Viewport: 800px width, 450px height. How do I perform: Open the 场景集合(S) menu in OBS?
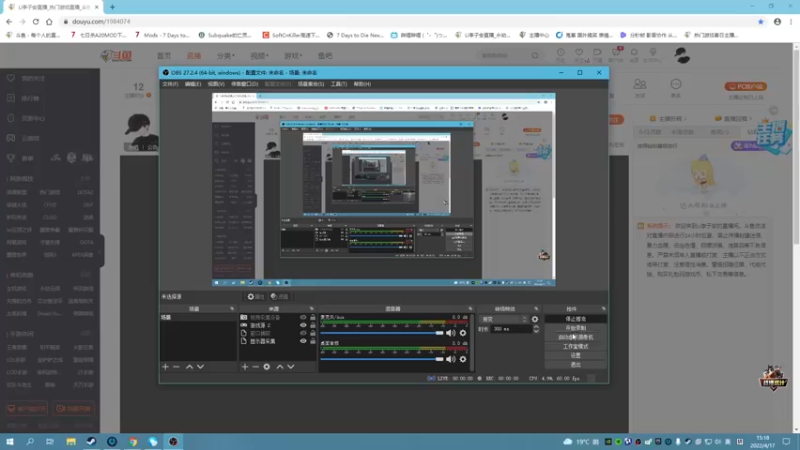click(x=311, y=84)
